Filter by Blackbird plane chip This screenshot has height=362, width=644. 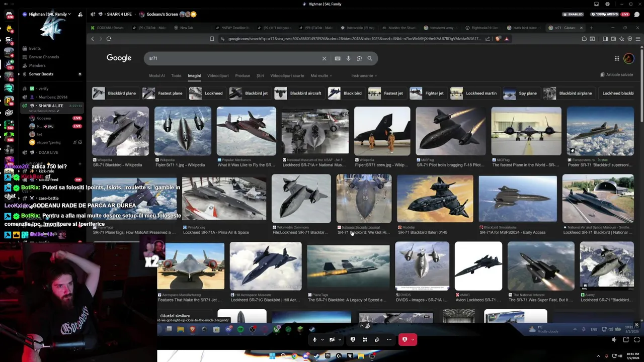[115, 93]
